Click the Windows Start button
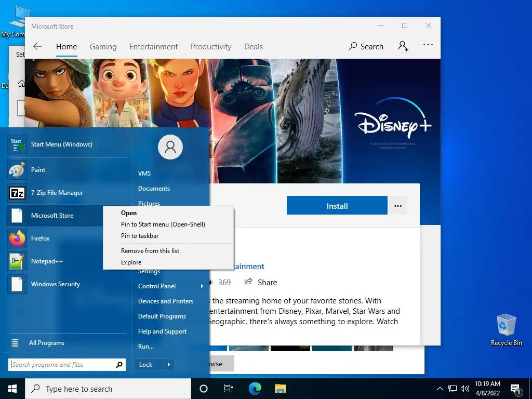The image size is (532, 399). [12, 389]
